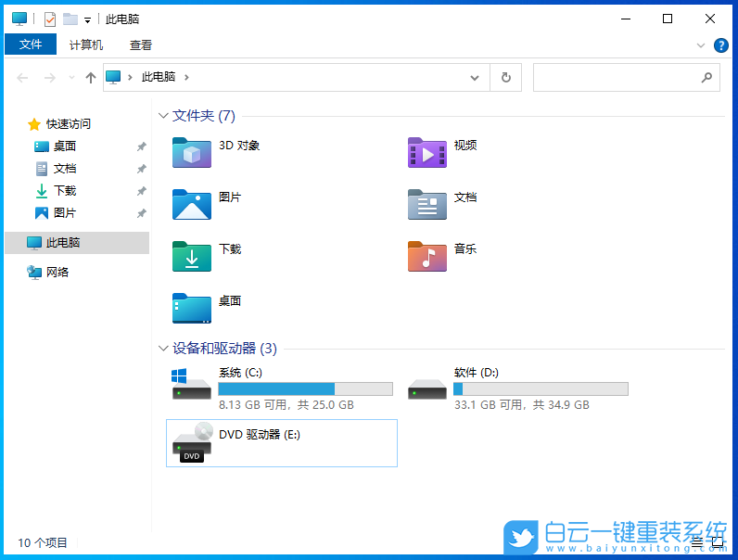The image size is (738, 560).
Task: Click 此电脑 breadcrumb in address bar
Action: click(159, 77)
